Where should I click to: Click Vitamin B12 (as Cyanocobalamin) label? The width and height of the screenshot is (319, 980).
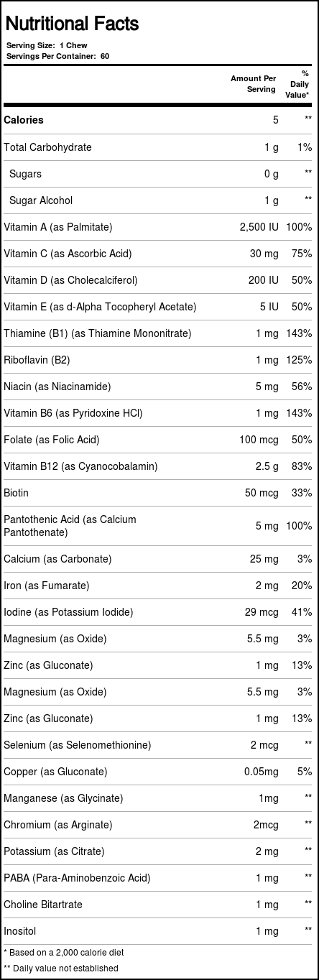click(x=80, y=466)
